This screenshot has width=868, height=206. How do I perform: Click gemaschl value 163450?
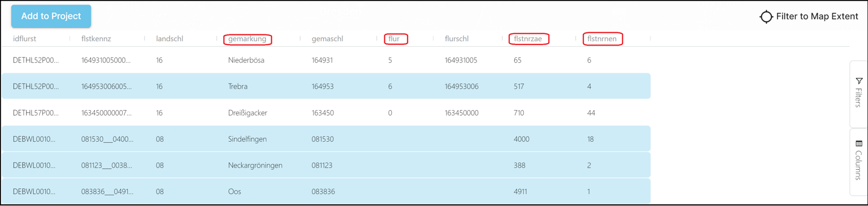coord(323,113)
